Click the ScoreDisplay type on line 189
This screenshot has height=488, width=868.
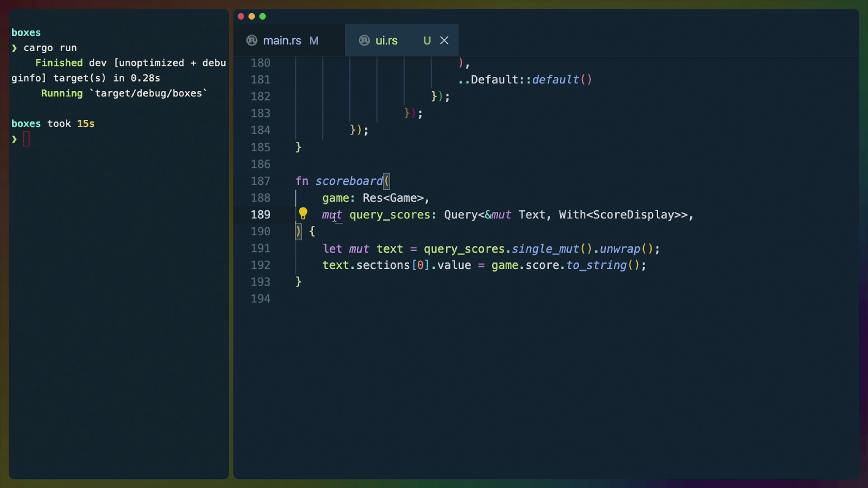(633, 215)
